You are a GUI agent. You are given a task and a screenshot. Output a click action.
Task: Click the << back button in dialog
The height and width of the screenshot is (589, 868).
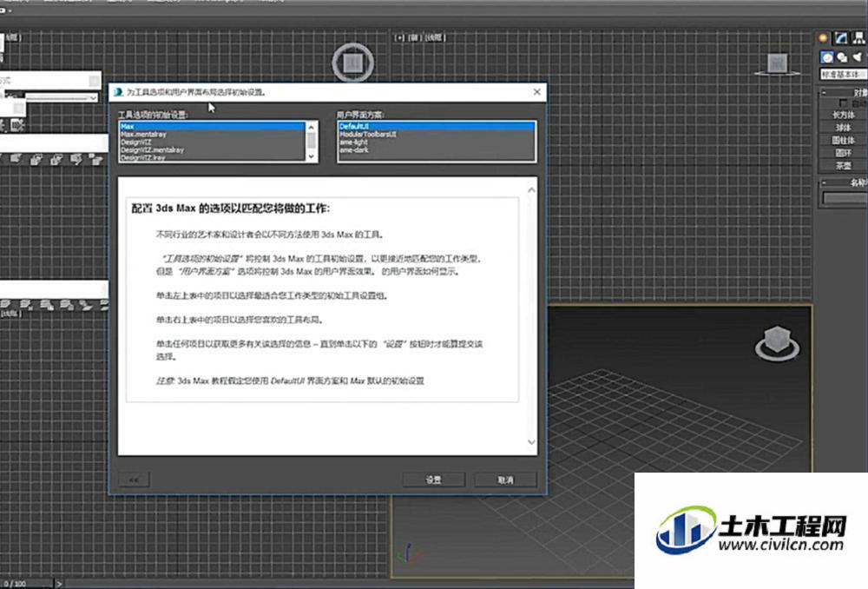coord(134,480)
